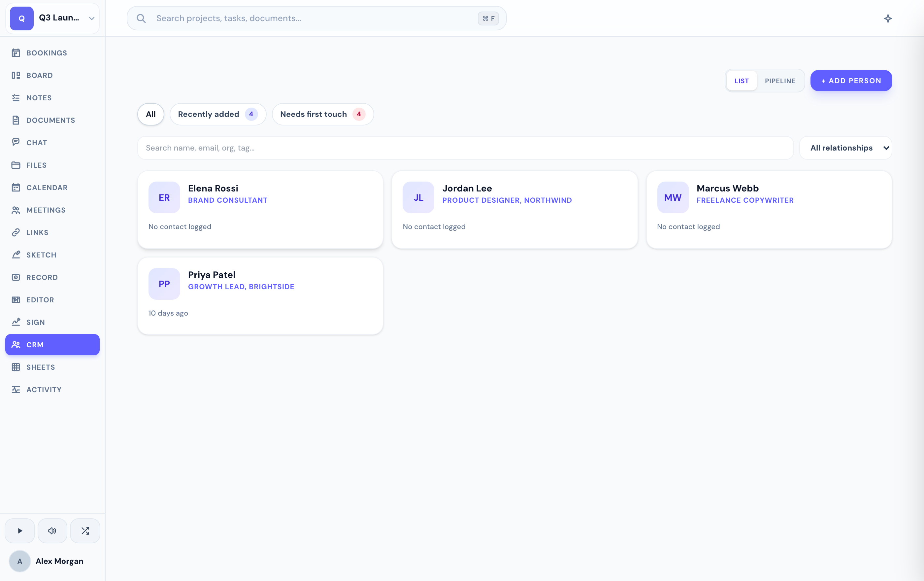Click the CRM people icon
Screen dimensions: 924x581
[x=16, y=345]
